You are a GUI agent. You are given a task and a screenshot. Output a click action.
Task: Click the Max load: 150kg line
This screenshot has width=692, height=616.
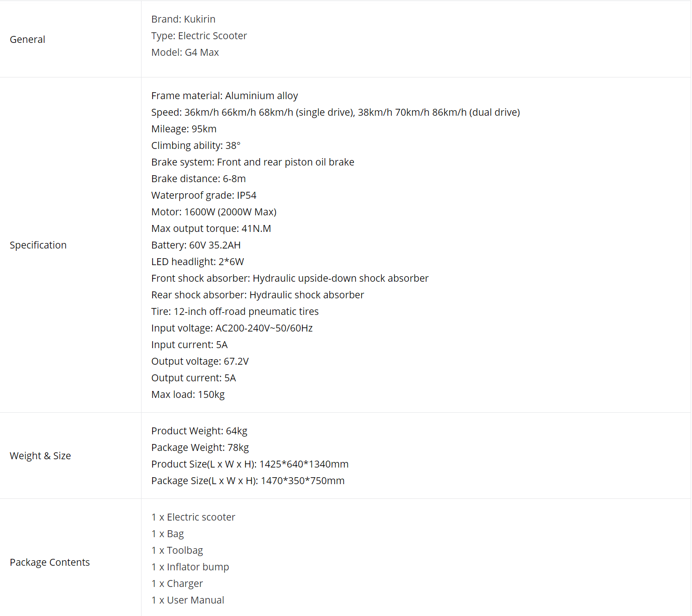click(188, 395)
